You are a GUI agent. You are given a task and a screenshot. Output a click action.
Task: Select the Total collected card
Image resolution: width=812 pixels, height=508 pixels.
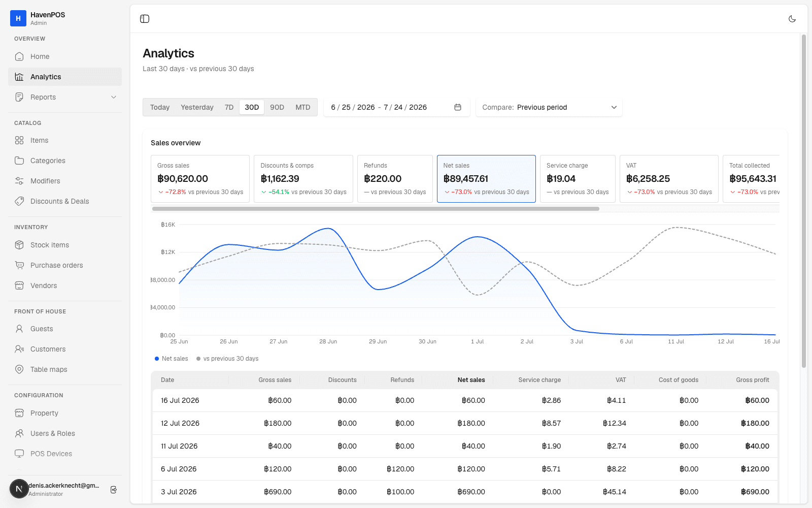[x=752, y=179]
